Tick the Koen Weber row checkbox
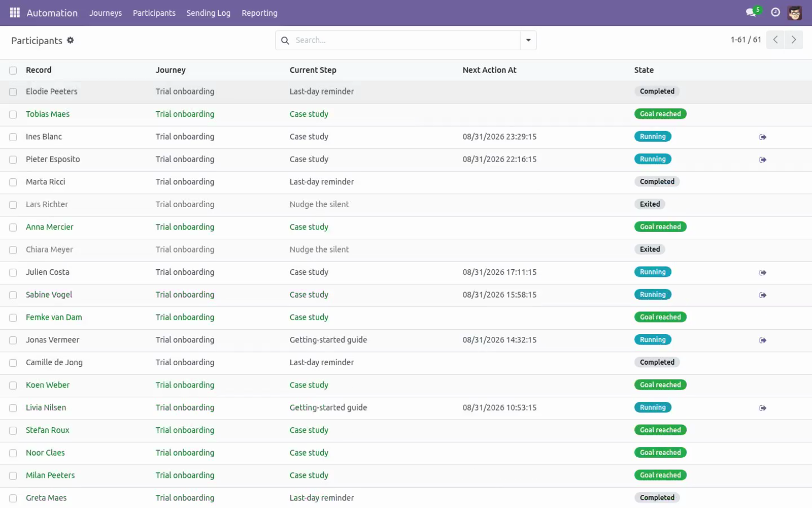This screenshot has width=812, height=508. pyautogui.click(x=13, y=386)
